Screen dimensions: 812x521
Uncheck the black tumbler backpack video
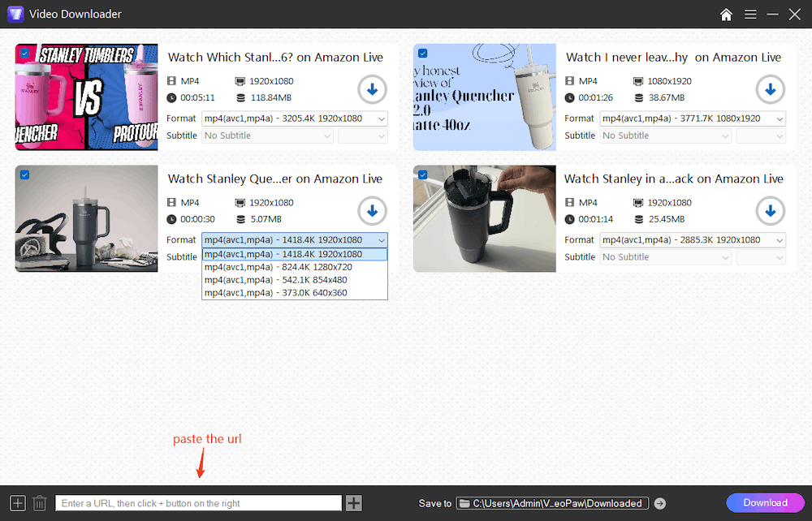(x=422, y=174)
